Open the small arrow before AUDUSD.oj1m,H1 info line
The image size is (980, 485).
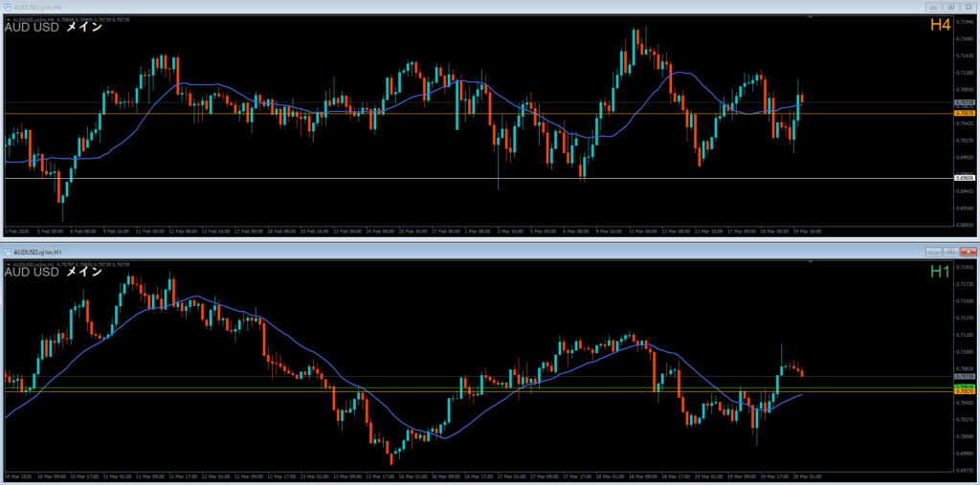coord(8,264)
